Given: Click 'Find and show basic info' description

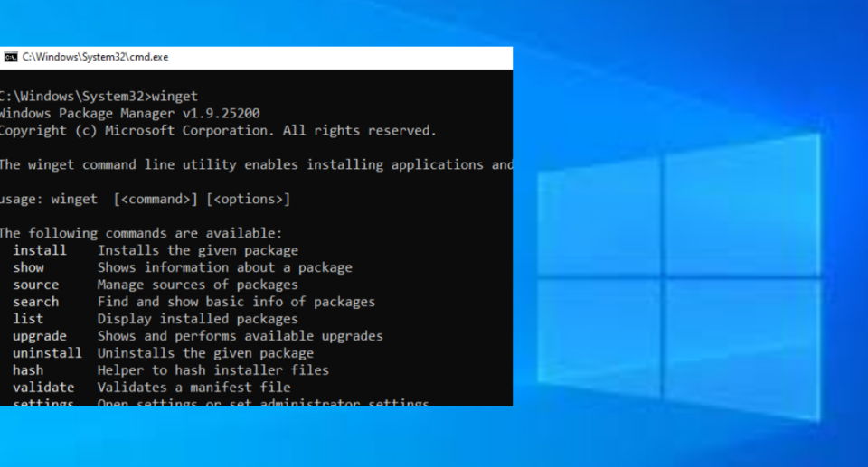Looking at the screenshot, I should (236, 302).
